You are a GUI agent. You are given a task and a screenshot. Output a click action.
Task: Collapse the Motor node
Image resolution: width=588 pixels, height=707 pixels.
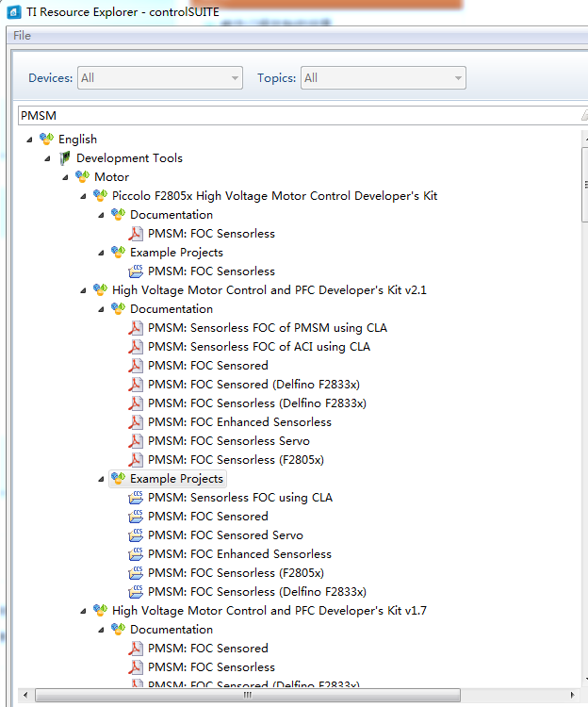66,177
